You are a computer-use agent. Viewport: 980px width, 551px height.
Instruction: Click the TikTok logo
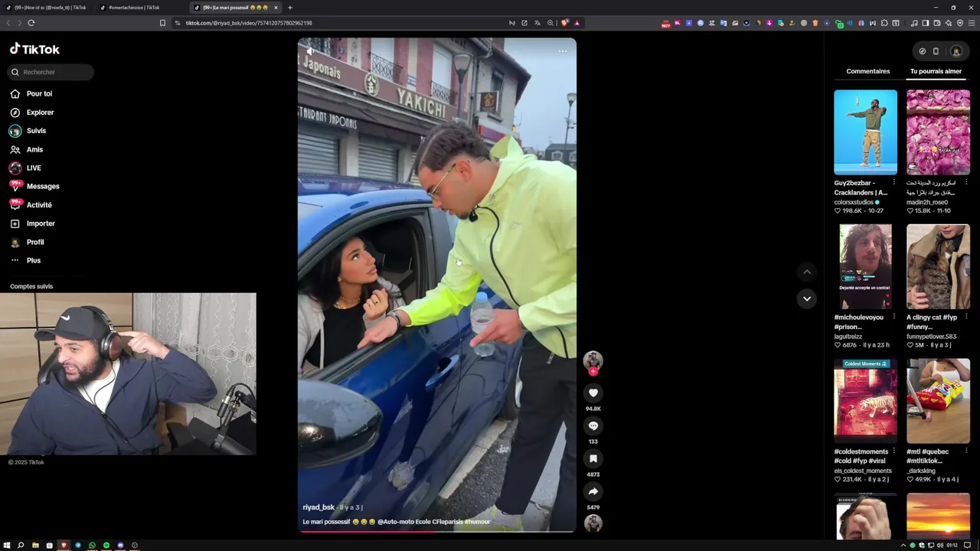[x=34, y=49]
